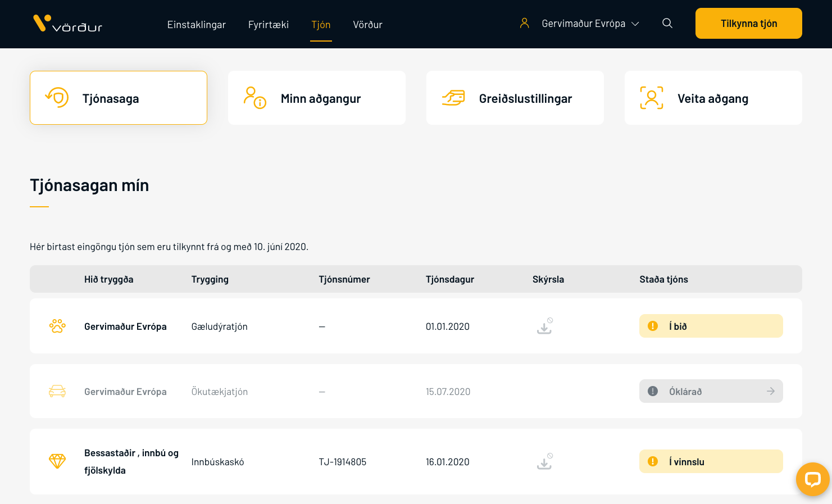Image resolution: width=832 pixels, height=504 pixels.
Task: Click the Tjónsnúmer column header
Action: click(x=344, y=279)
